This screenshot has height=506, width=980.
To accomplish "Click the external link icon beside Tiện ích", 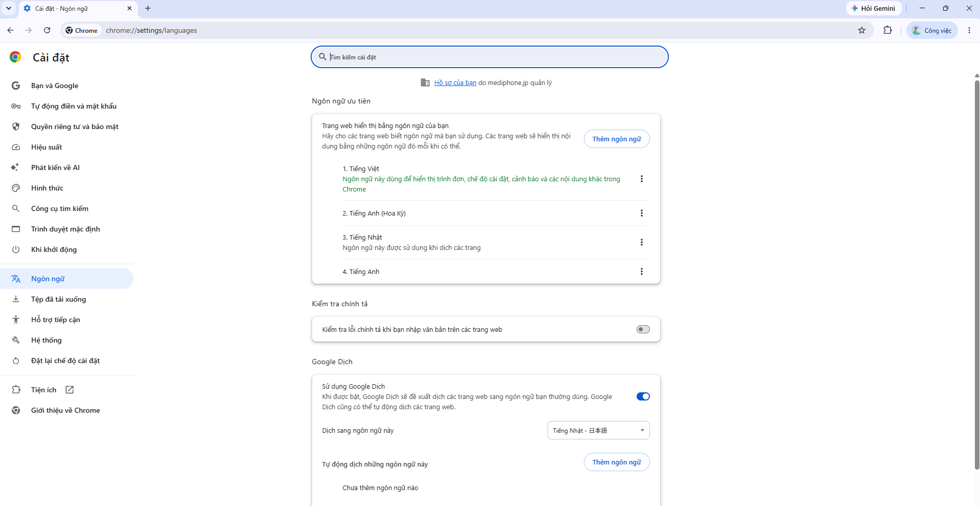I will [70, 390].
